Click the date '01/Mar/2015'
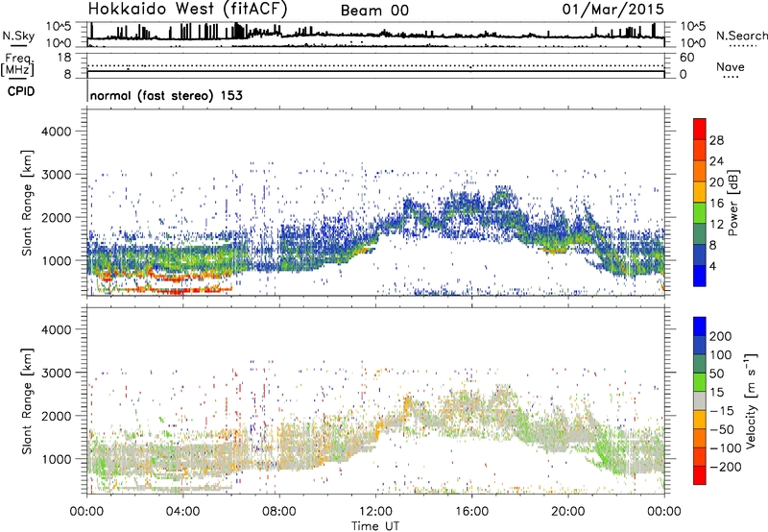 click(x=613, y=9)
